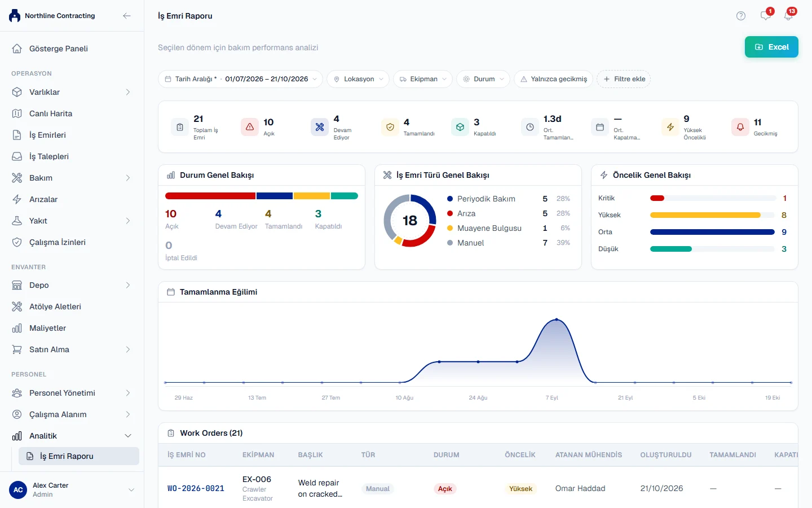Open the Durum filter dropdown
Viewport: 812px width, 508px height.
[x=483, y=79]
